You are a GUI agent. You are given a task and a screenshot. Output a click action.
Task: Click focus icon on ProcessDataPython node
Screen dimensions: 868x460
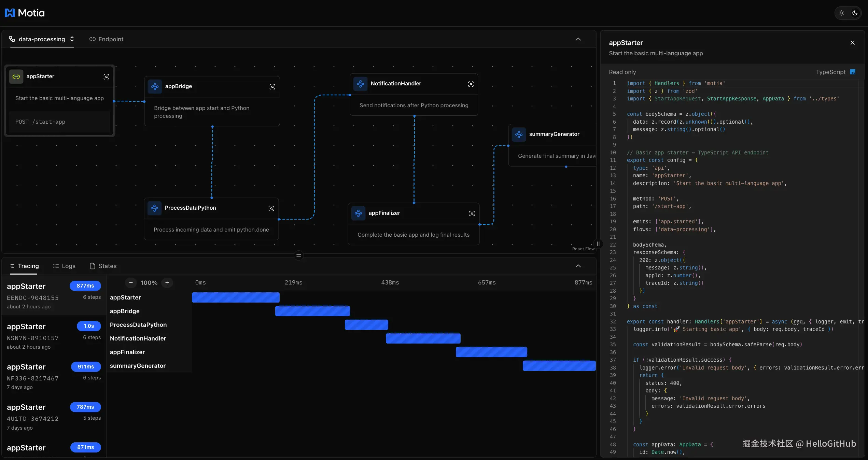click(x=271, y=208)
